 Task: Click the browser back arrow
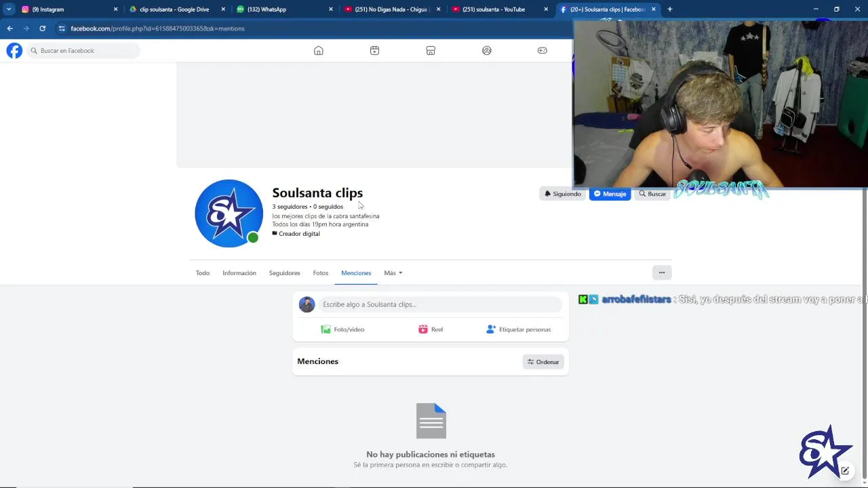tap(9, 28)
